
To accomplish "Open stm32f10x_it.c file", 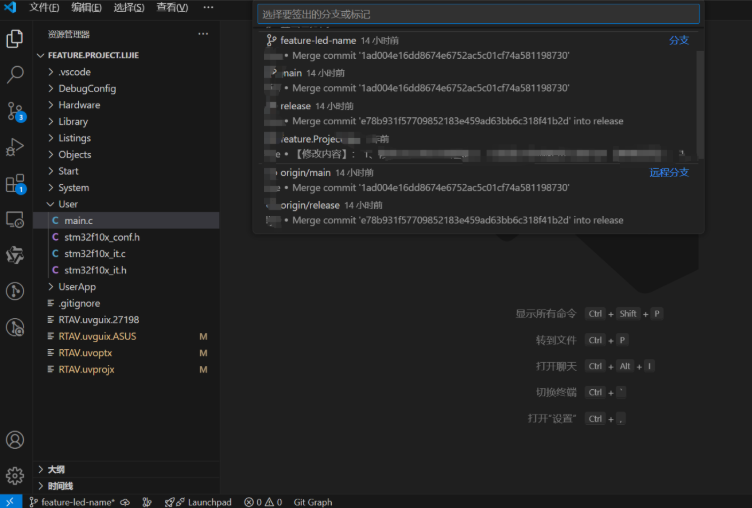I will [x=126, y=253].
